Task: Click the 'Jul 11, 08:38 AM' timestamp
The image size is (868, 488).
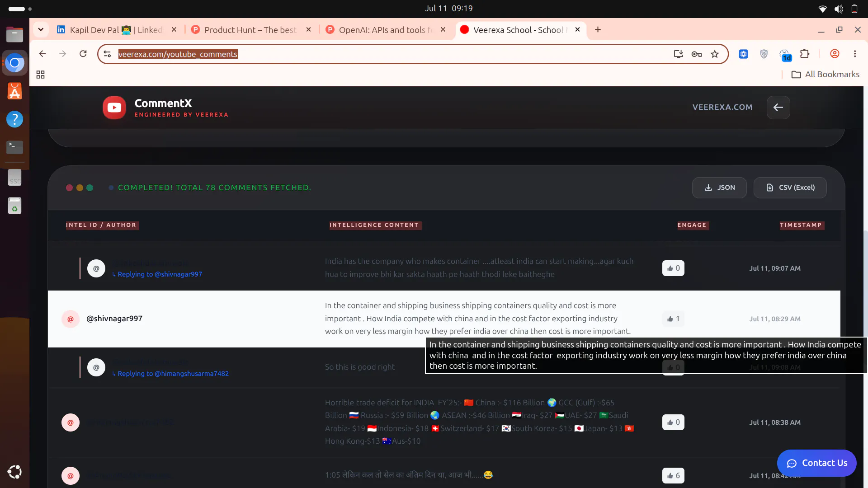Action: coord(775,422)
